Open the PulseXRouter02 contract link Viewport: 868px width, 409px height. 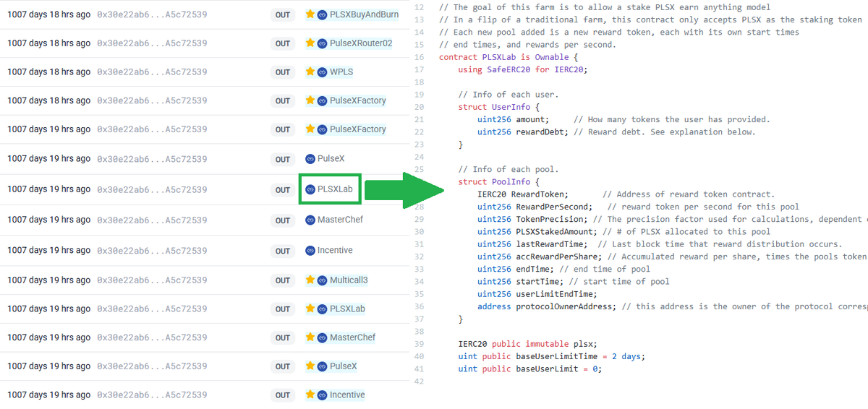(361, 43)
